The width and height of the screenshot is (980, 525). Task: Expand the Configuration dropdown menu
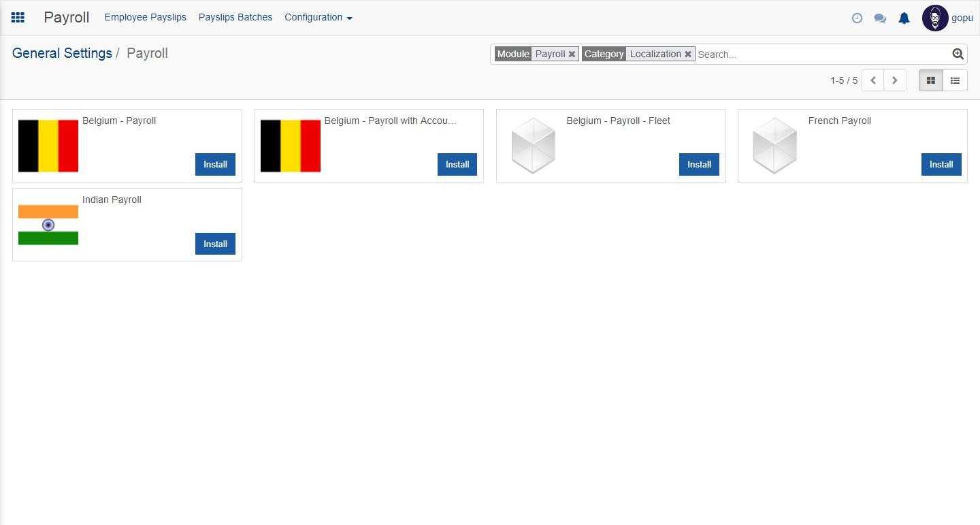[x=318, y=18]
